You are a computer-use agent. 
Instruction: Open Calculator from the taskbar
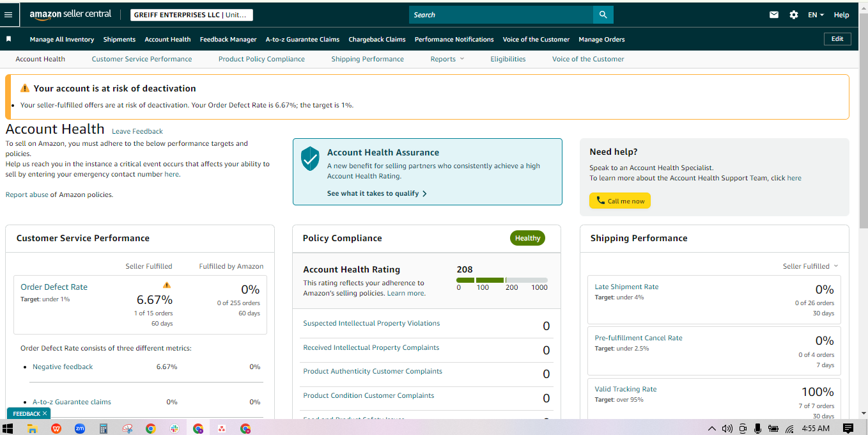coord(104,429)
